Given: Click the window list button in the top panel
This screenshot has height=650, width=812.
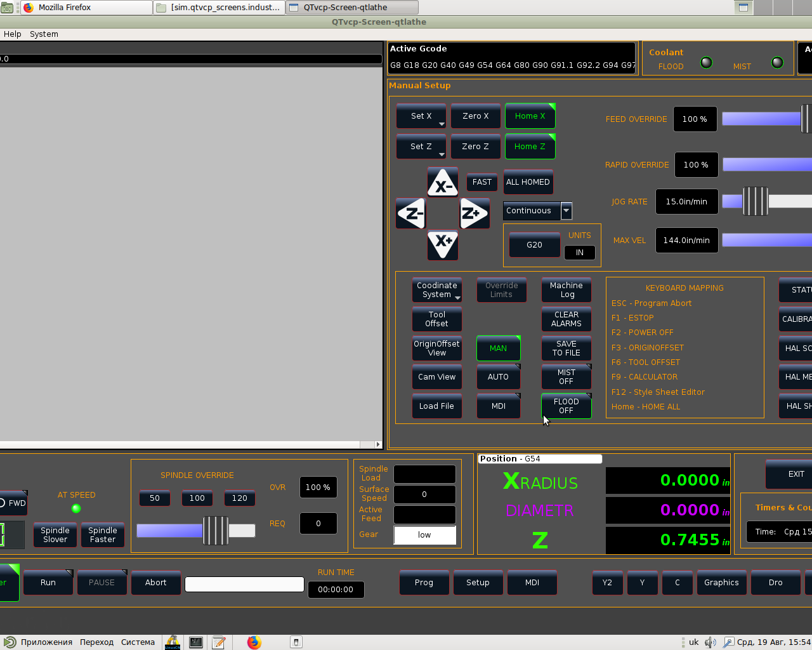Looking at the screenshot, I should point(743,8).
